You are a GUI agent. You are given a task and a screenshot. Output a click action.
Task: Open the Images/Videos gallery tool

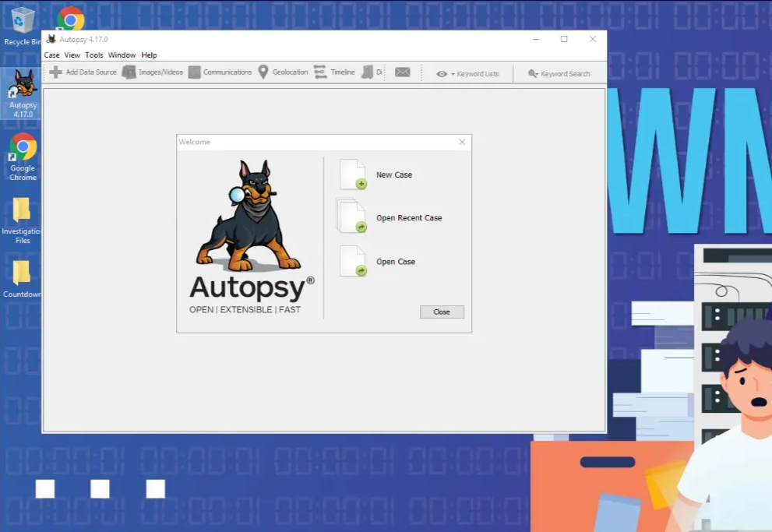(x=153, y=72)
